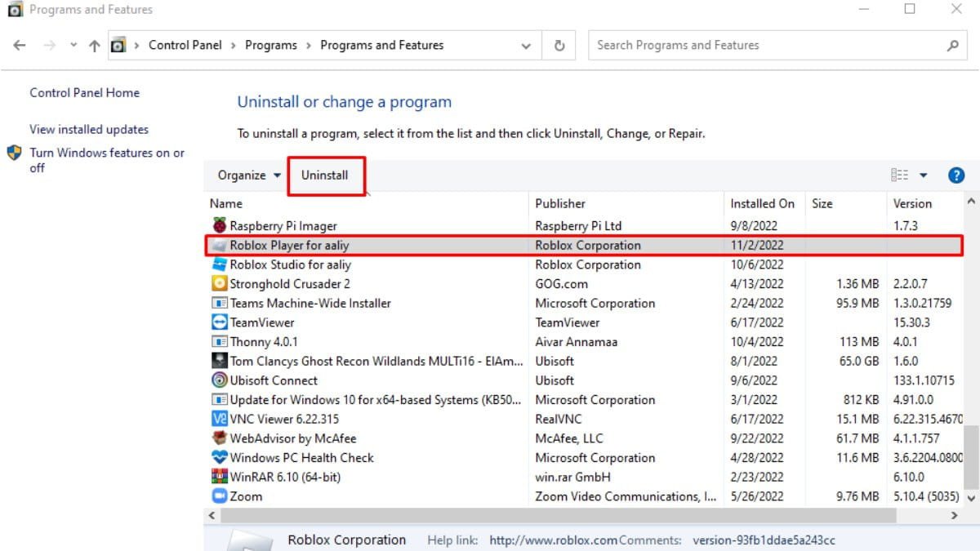
Task: Expand the address bar history dropdown
Action: (526, 46)
